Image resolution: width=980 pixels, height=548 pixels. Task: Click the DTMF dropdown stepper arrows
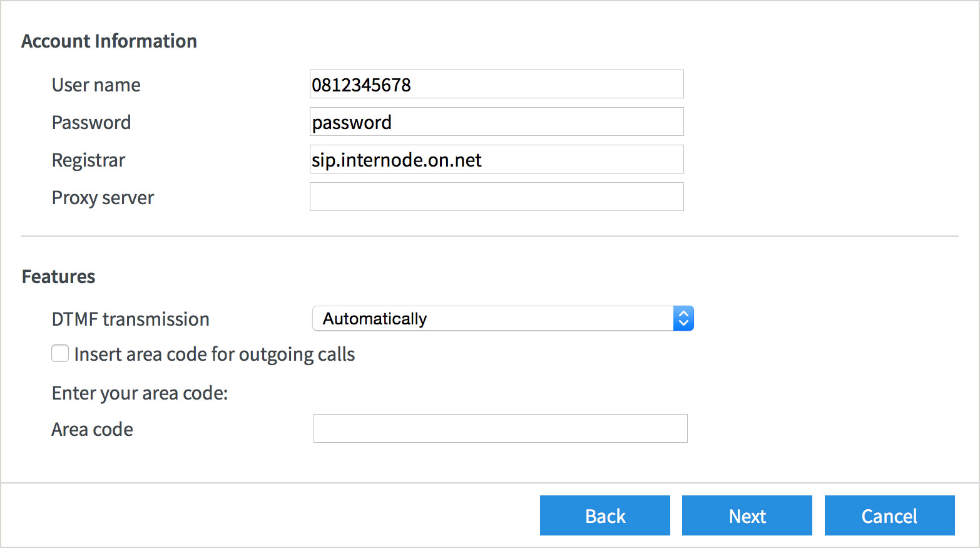(x=683, y=318)
